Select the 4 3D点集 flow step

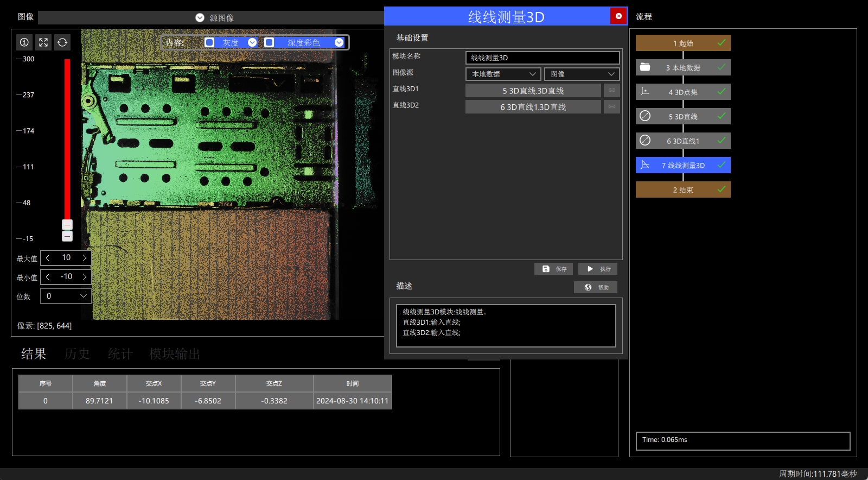tap(683, 92)
